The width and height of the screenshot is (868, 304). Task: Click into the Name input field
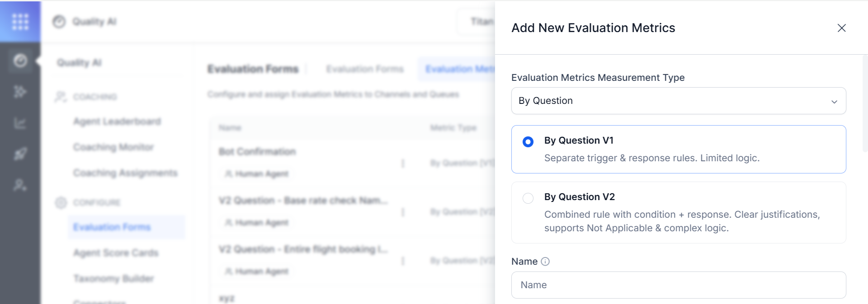point(679,285)
